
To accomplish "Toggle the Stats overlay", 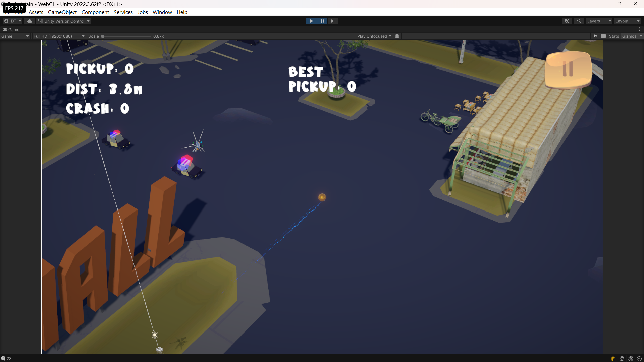I will click(x=614, y=36).
